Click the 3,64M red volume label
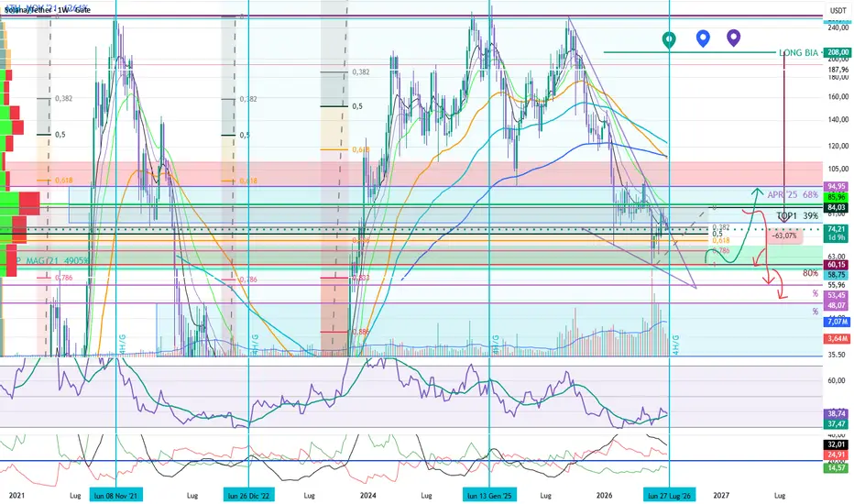The width and height of the screenshot is (854, 504). [x=838, y=339]
